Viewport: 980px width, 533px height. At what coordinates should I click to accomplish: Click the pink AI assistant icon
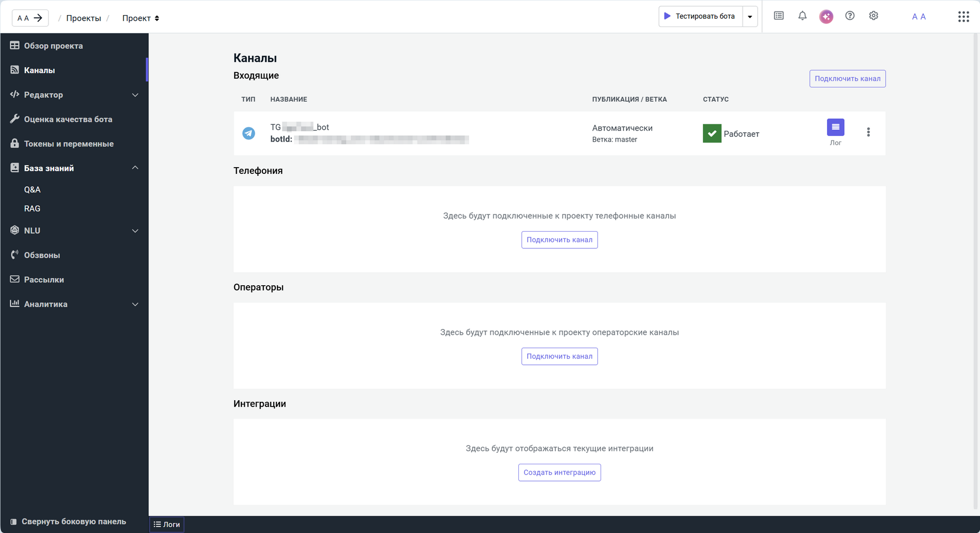point(826,17)
